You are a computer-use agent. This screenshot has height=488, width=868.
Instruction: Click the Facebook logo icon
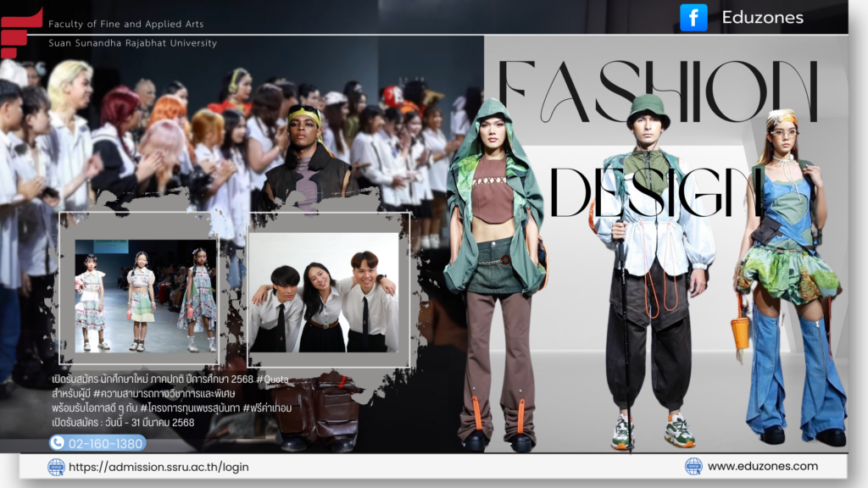click(693, 18)
